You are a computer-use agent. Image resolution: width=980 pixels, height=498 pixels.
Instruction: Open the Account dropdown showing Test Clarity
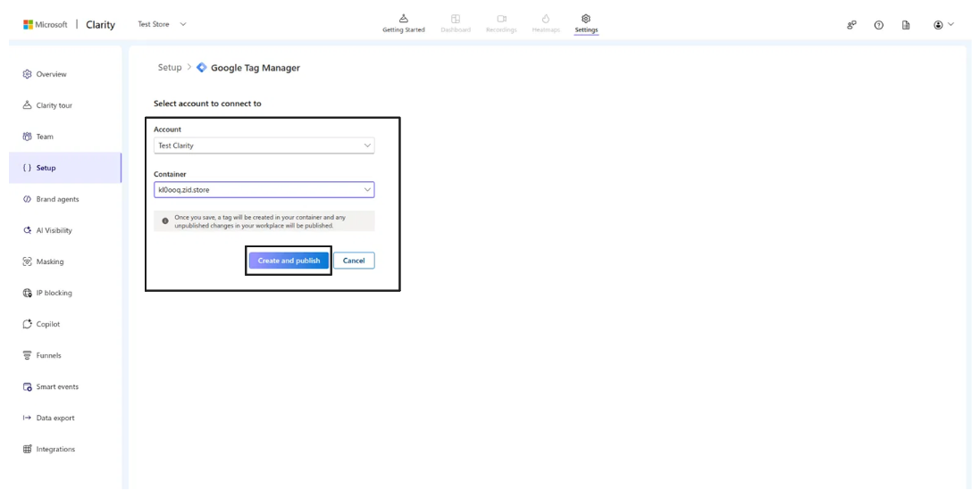click(264, 145)
